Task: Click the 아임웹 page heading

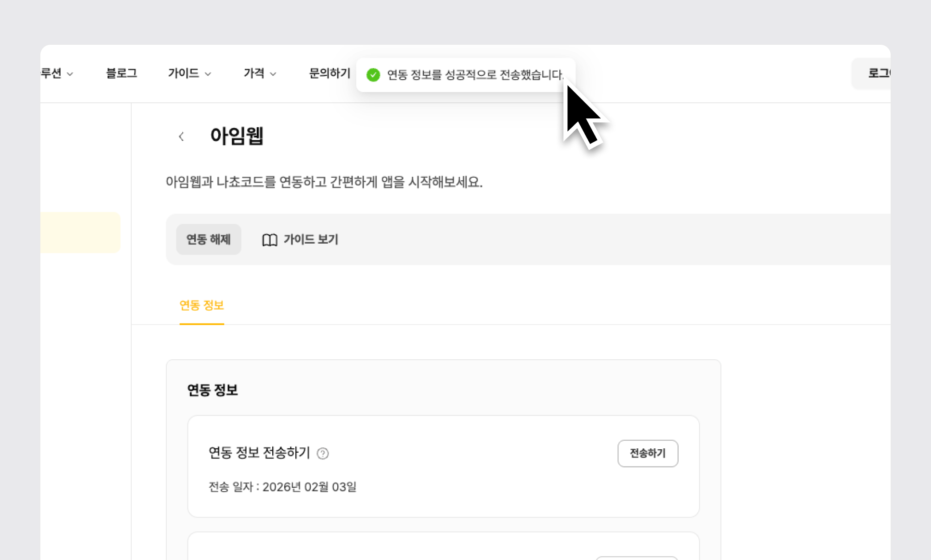Action: coord(237,136)
